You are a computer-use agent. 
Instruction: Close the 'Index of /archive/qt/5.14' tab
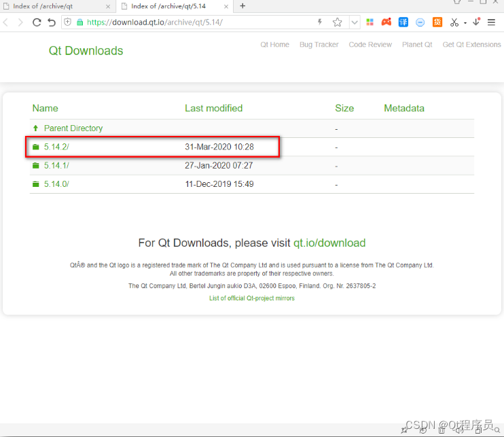point(226,6)
